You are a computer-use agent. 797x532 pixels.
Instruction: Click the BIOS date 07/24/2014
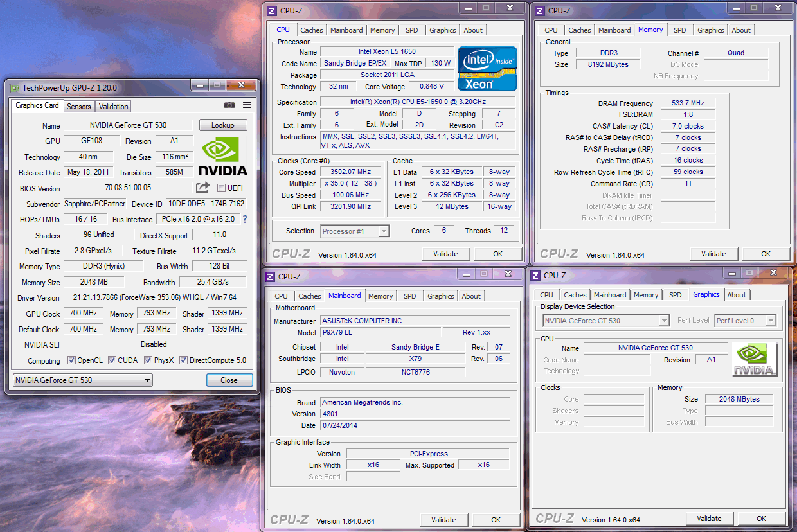[415, 425]
